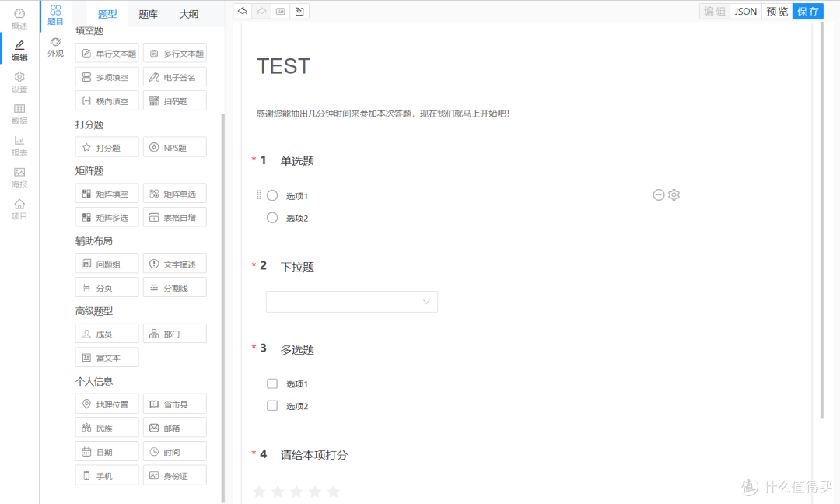The width and height of the screenshot is (840, 504).
Task: Click the 预览 preview button
Action: tap(777, 11)
